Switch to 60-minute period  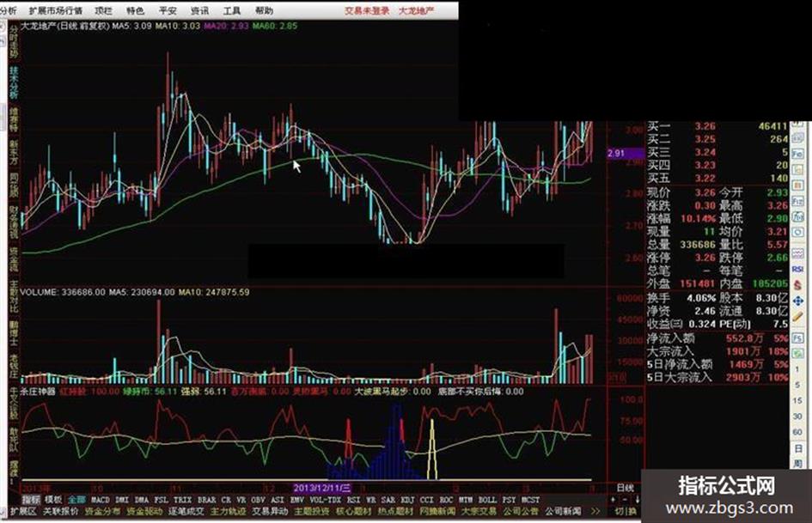[x=797, y=432]
